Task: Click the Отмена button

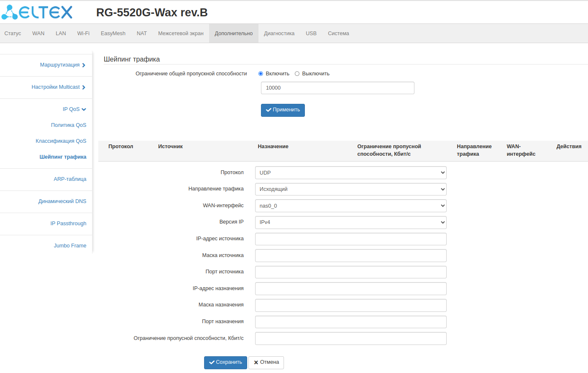Action: [266, 363]
